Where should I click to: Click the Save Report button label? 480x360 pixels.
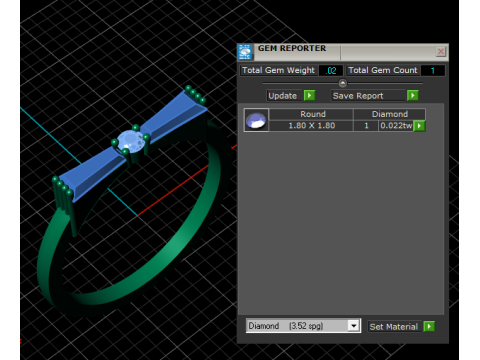(368, 96)
